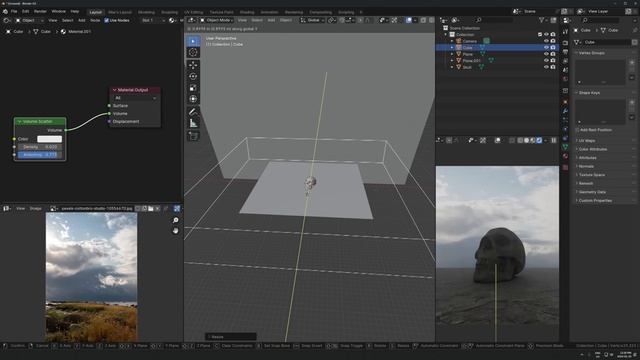This screenshot has width=640, height=360.
Task: Switch to the Modeling workspace tab
Action: (x=147, y=12)
